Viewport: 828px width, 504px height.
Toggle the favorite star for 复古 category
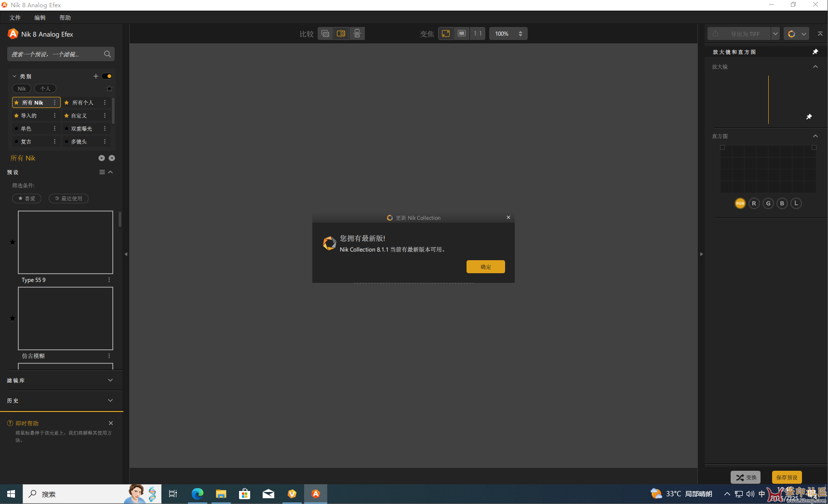[x=16, y=142]
